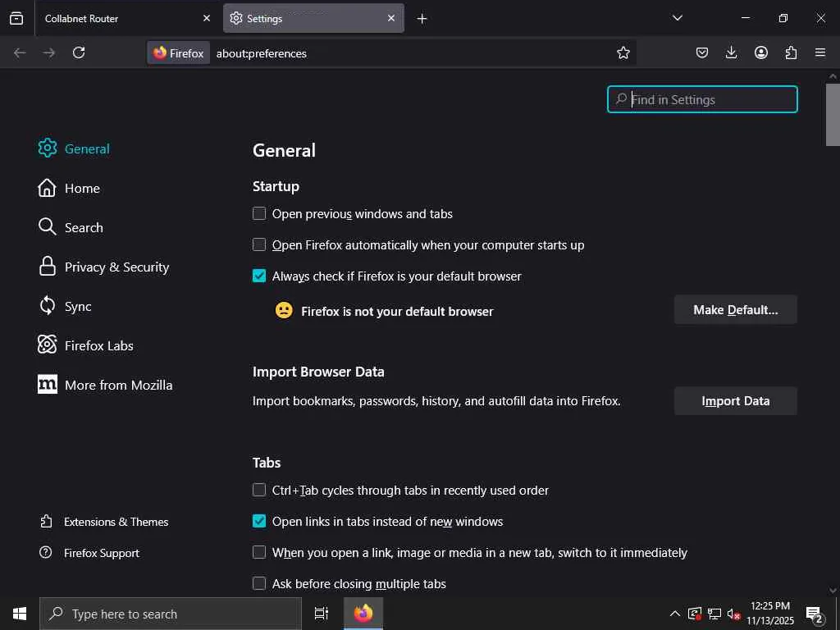Open the Firefox View icon
This screenshot has height=630, width=840.
pos(16,18)
